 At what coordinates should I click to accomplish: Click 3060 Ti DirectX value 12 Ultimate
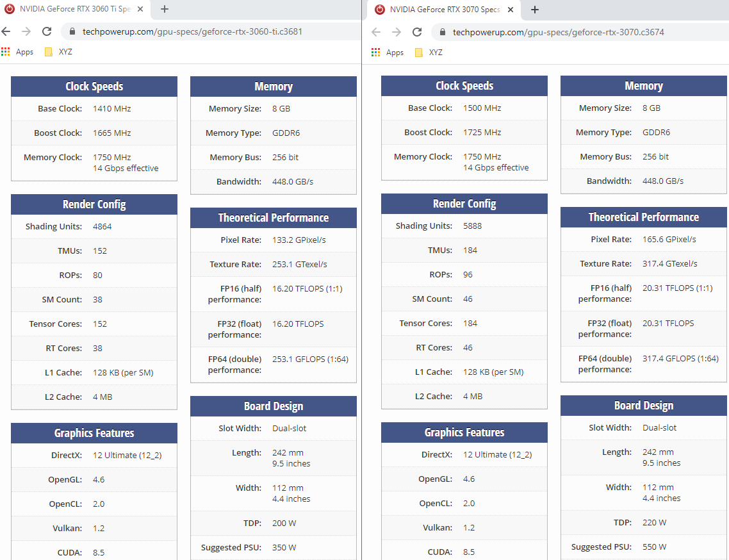tap(127, 456)
